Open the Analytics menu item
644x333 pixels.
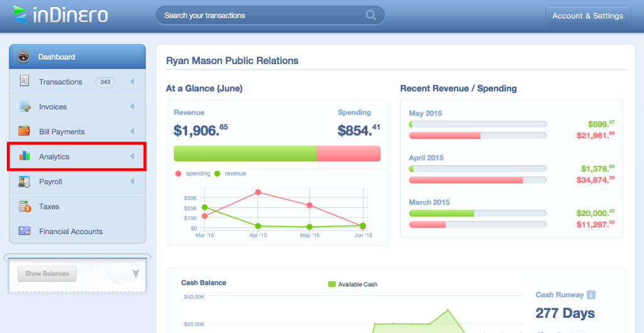coord(77,156)
